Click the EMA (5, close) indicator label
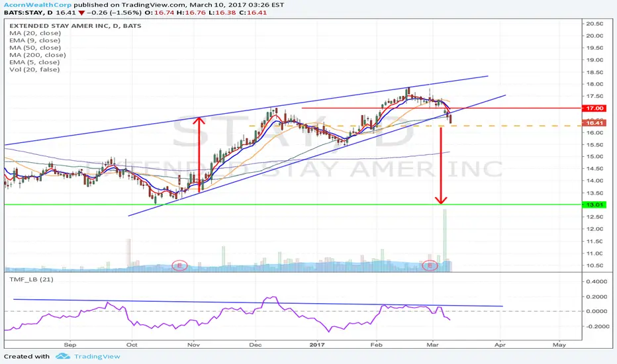Screen dimensions: 617x364 34,62
